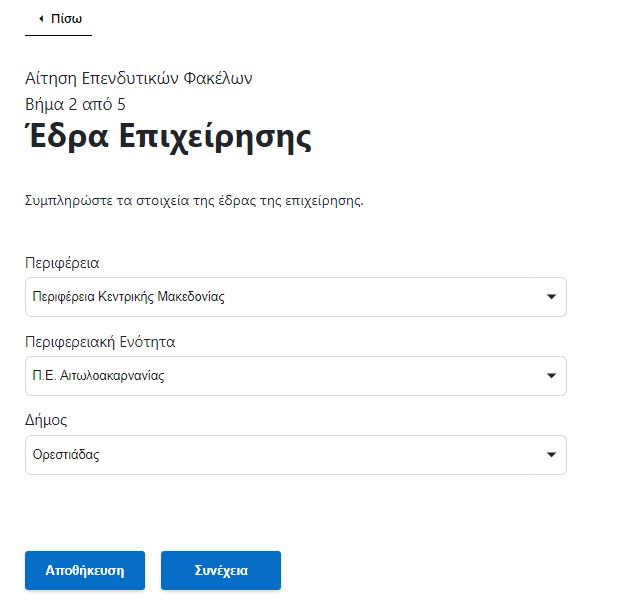Click the Αίτηση Επενδυτικών Φακέλων caption
Screen dimensions: 622x608
[139, 79]
